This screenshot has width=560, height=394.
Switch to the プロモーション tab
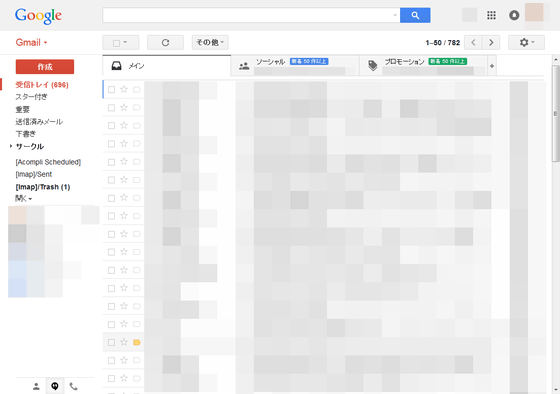coord(424,66)
